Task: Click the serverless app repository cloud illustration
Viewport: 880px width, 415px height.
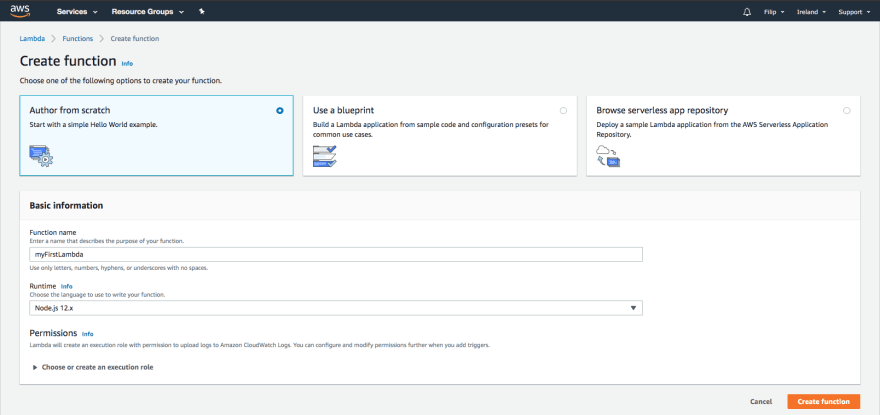Action: point(608,156)
